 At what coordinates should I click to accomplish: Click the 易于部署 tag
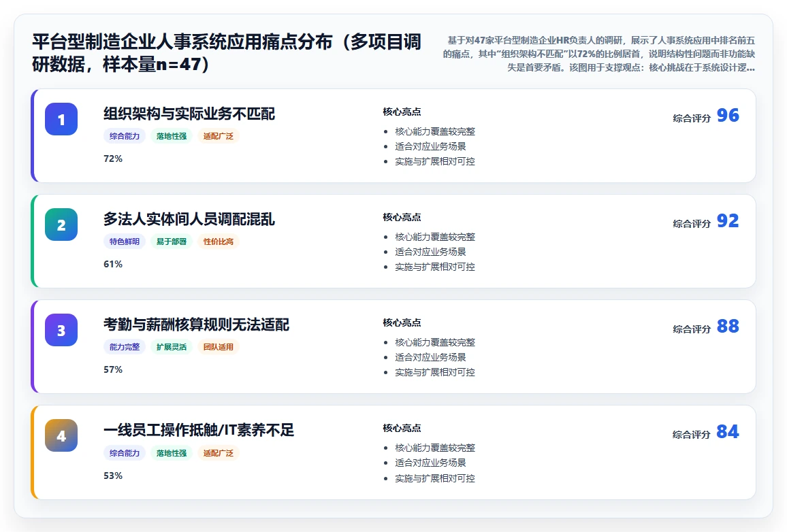click(171, 242)
